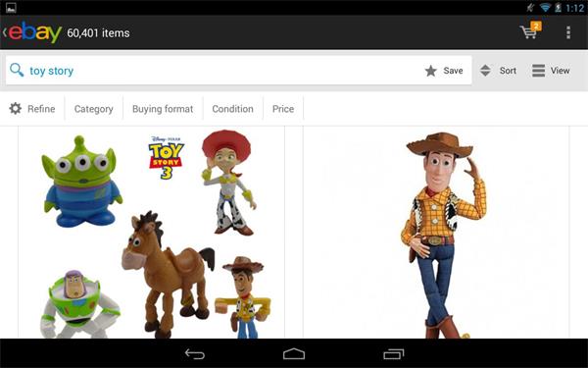Click the 'toy story' search field
This screenshot has width=588, height=368.
click(x=238, y=71)
